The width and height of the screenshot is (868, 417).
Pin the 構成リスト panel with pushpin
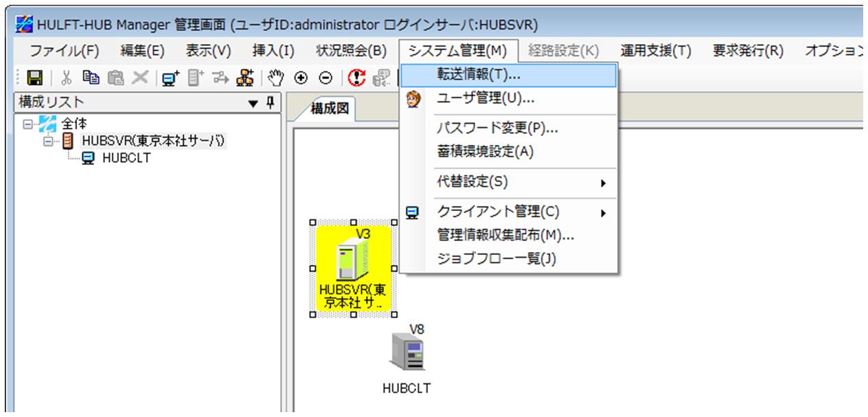pyautogui.click(x=271, y=102)
